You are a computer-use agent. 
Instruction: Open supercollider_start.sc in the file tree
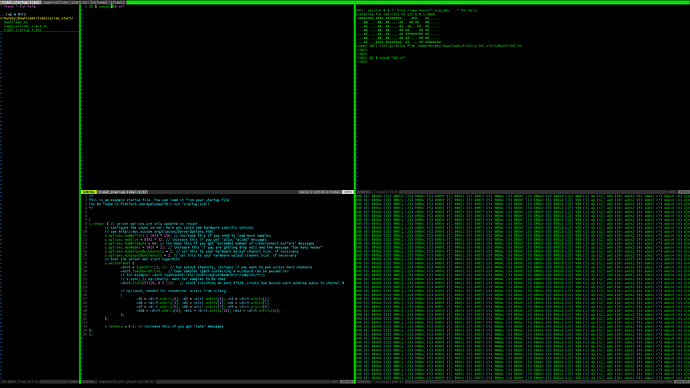click(26, 26)
